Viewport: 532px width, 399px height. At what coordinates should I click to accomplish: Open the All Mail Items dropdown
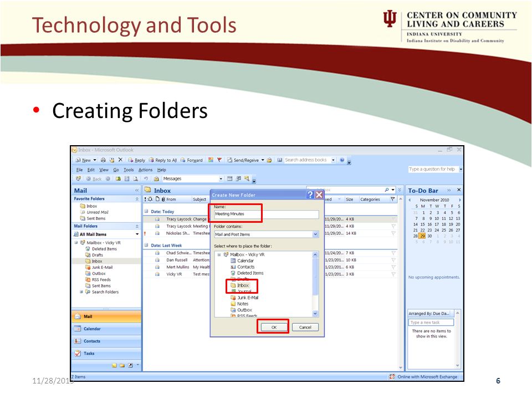click(x=137, y=234)
